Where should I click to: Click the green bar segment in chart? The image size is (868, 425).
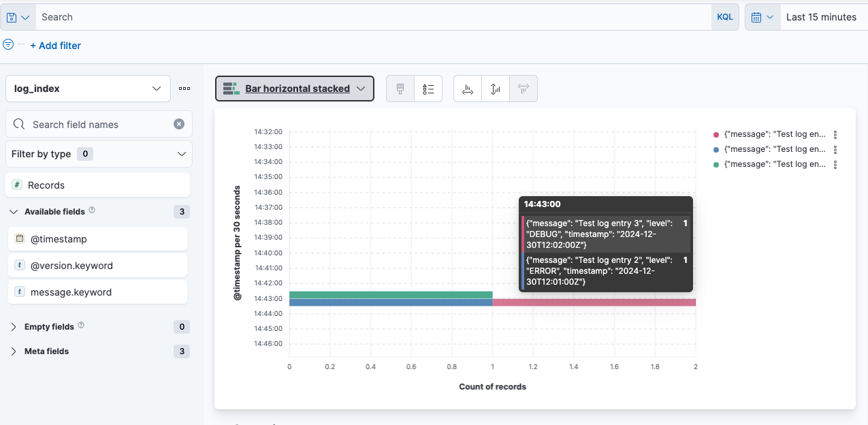[x=391, y=295]
